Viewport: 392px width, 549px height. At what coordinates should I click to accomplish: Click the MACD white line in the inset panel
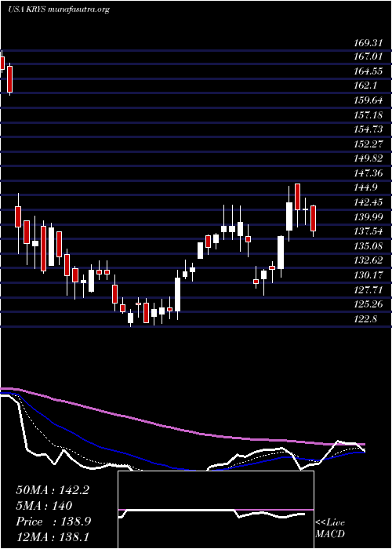click(212, 513)
